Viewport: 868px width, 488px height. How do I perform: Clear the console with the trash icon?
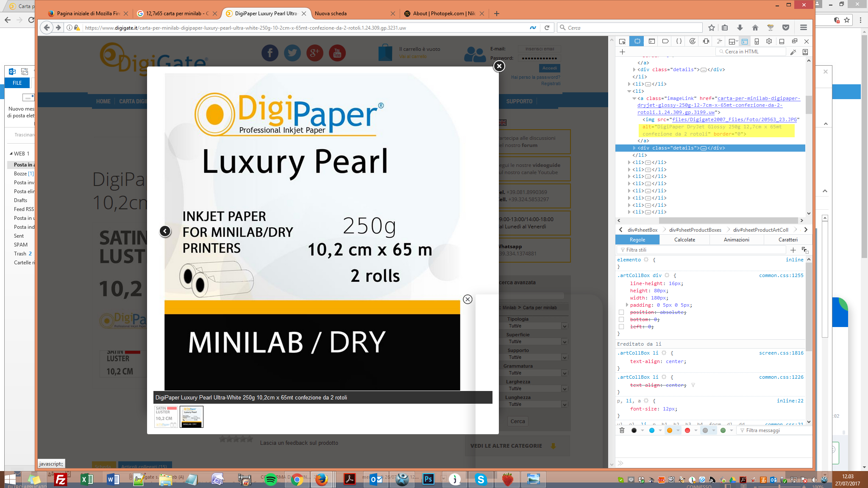[622, 430]
